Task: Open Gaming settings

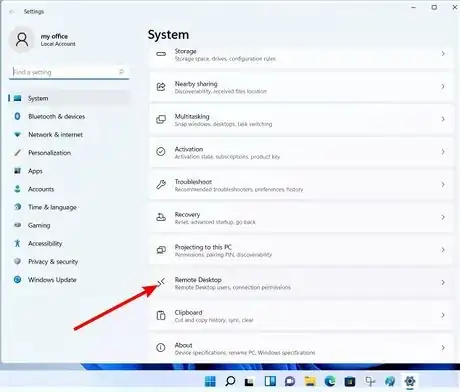Action: (69, 225)
